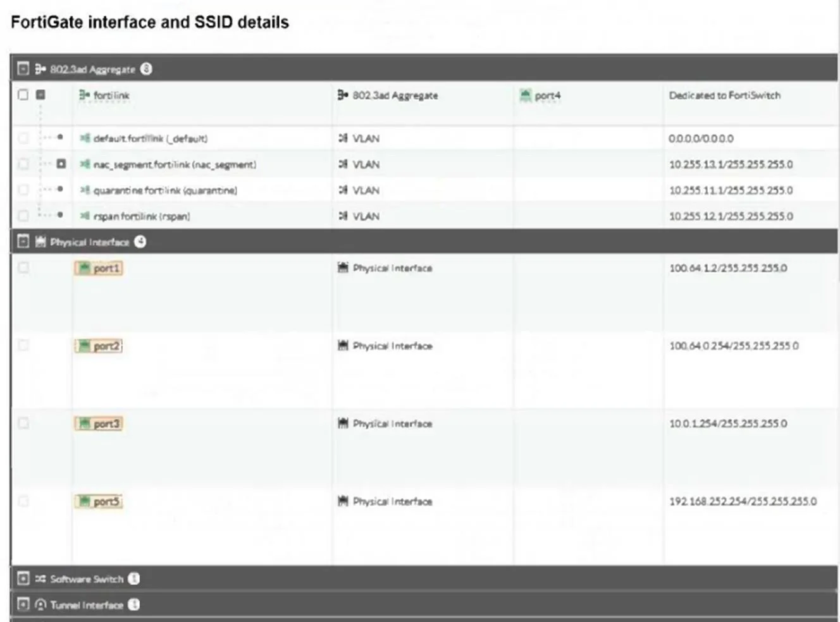Tick the port2 row checkbox
Image resolution: width=840 pixels, height=622 pixels.
click(23, 345)
